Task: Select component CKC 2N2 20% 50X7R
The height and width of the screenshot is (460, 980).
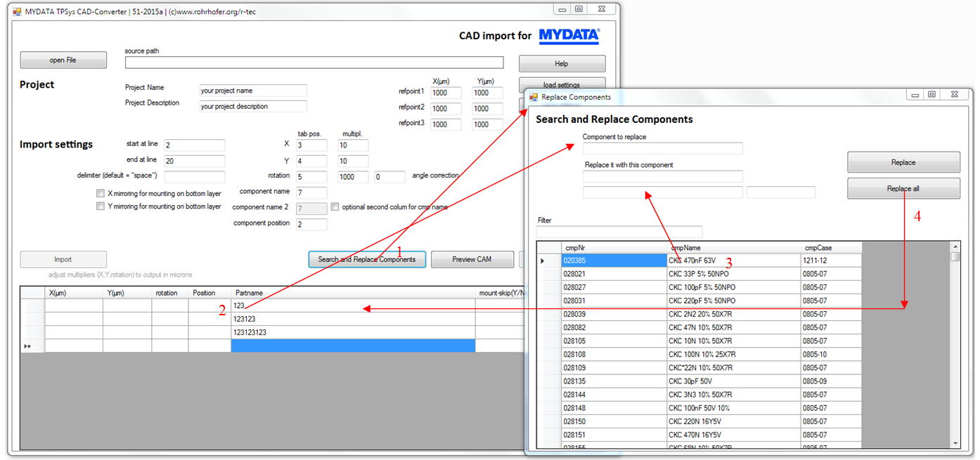Action: 734,314
